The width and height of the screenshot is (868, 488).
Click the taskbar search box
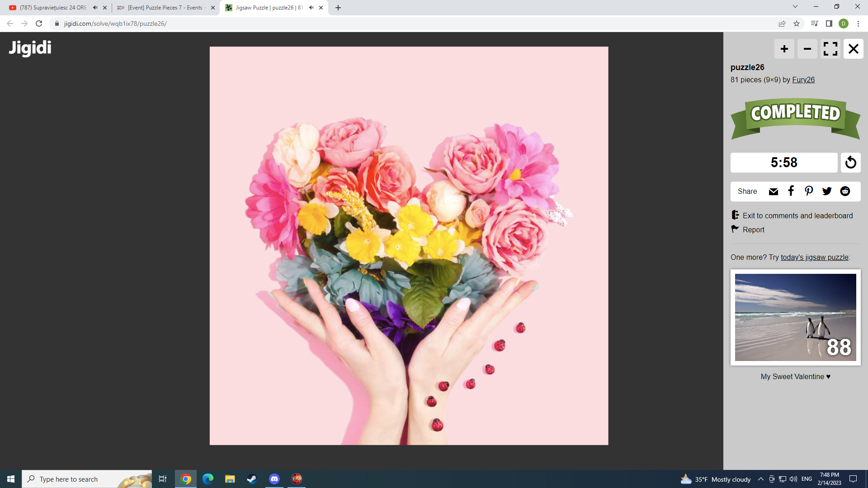[87, 479]
